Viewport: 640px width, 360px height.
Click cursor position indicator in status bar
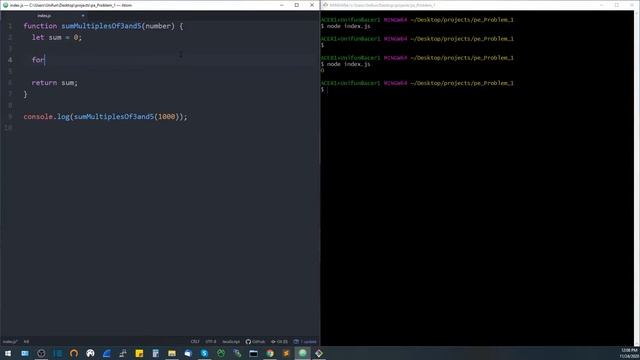tap(26, 342)
